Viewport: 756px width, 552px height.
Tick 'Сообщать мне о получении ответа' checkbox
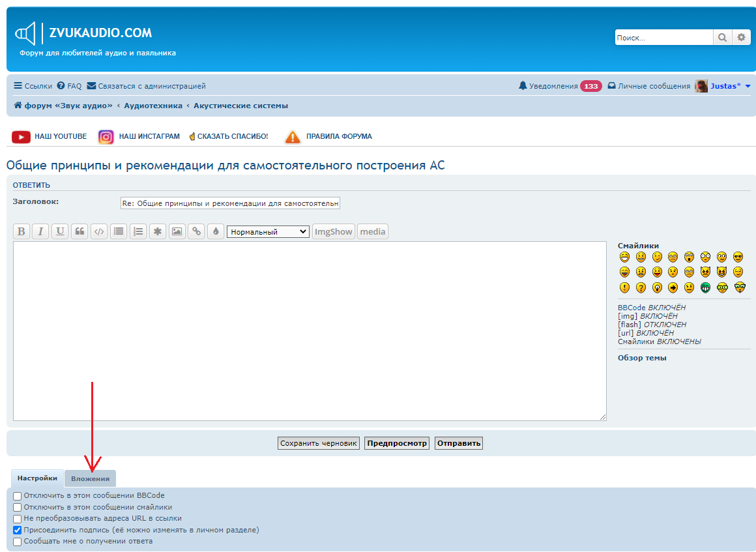pos(18,542)
